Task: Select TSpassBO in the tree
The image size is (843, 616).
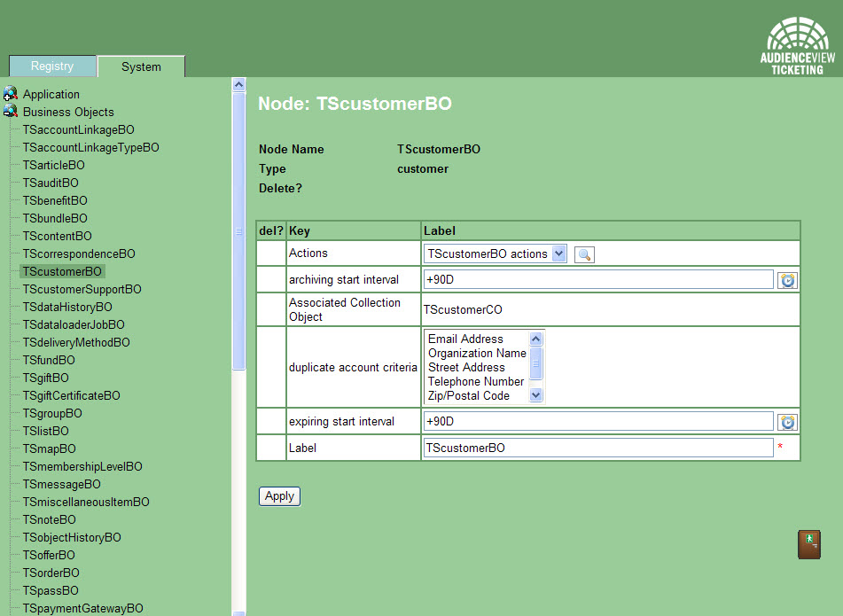Action: tap(51, 590)
